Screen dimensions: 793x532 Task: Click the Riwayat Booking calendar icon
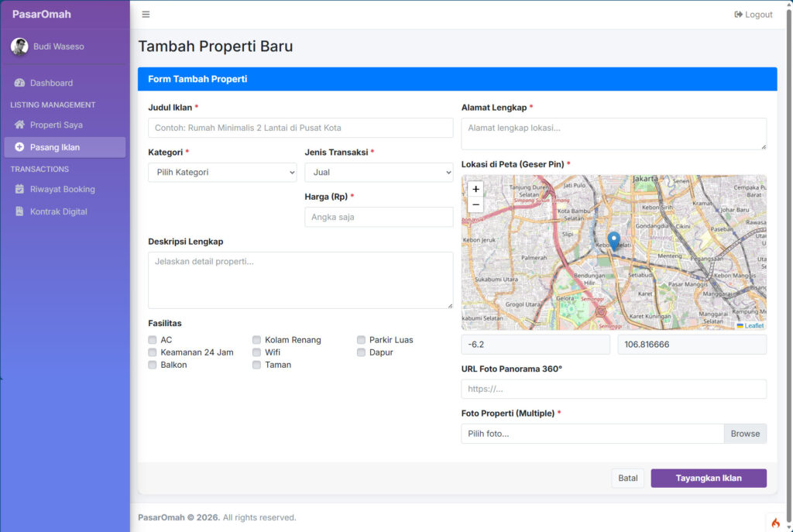19,189
